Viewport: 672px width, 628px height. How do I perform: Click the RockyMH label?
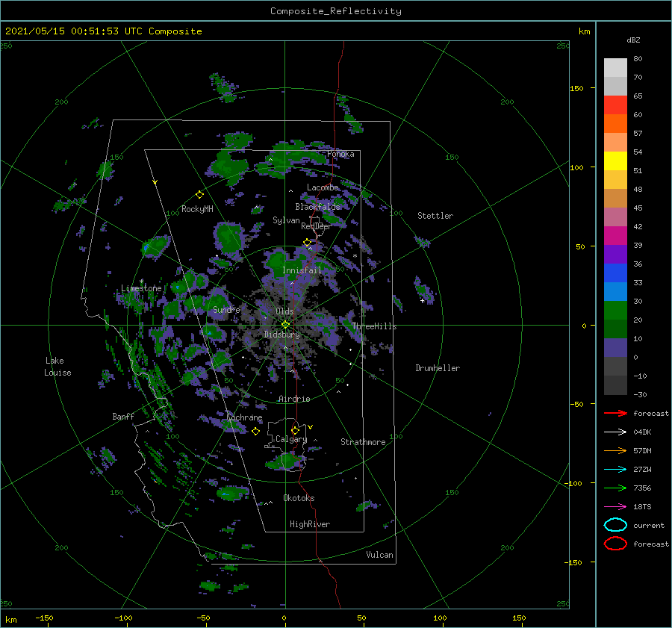pyautogui.click(x=197, y=209)
